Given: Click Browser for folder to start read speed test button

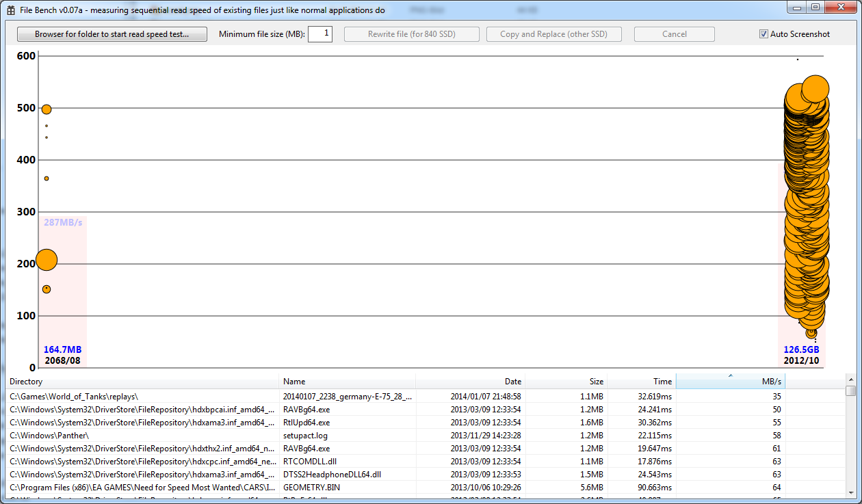Looking at the screenshot, I should (x=112, y=34).
